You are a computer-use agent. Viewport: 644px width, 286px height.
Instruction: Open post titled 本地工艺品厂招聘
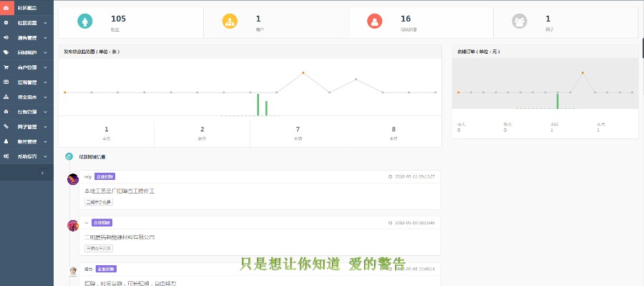[x=119, y=191]
